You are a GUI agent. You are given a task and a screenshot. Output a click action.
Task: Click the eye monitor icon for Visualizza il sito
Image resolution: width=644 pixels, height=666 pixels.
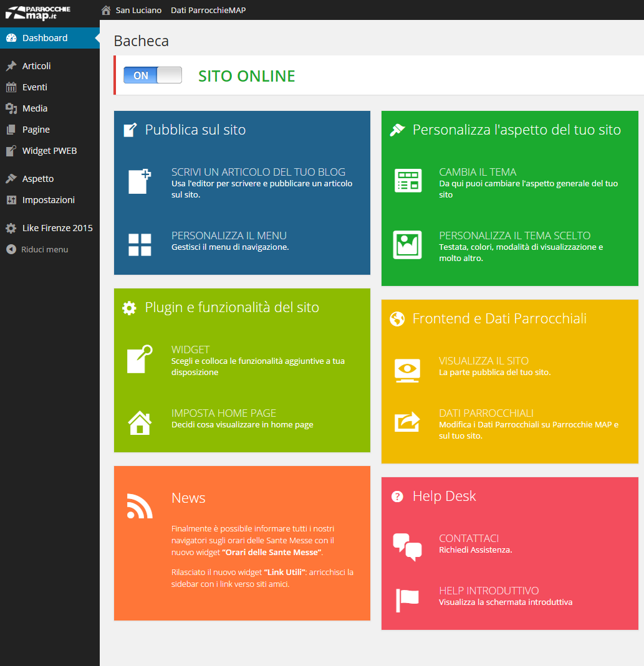407,370
